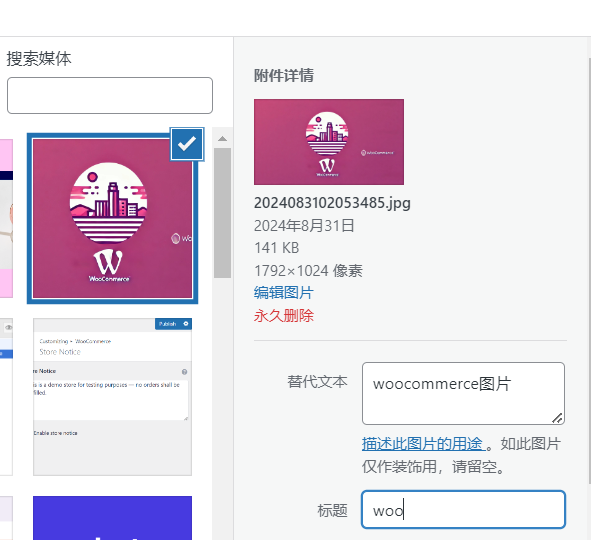Screen dimensions: 591x540
Task: Click the attachment preview image in details
Action: tap(329, 142)
